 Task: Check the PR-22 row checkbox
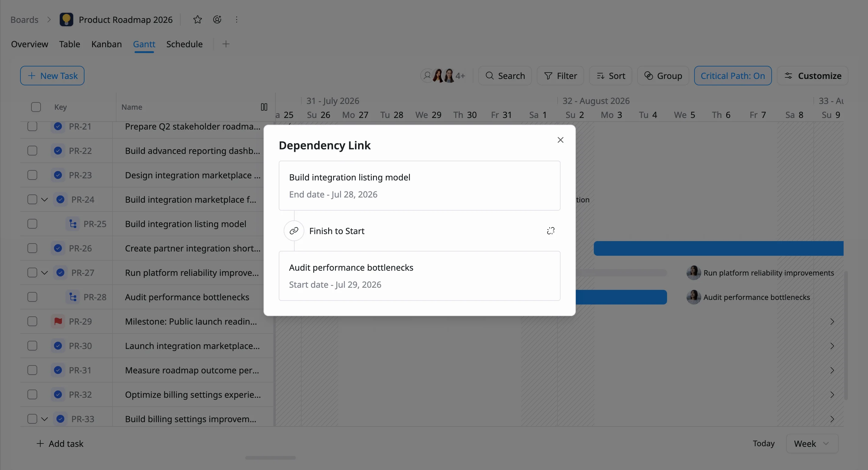(32, 151)
